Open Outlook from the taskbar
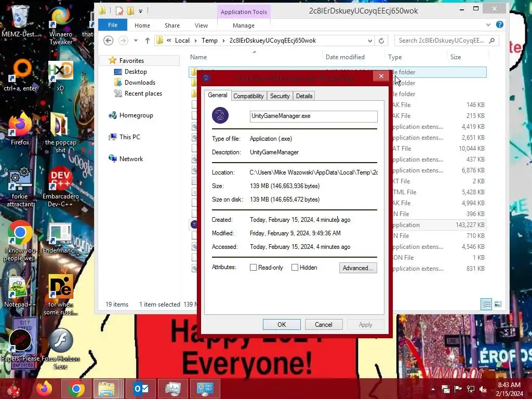532x399 pixels. [x=140, y=389]
